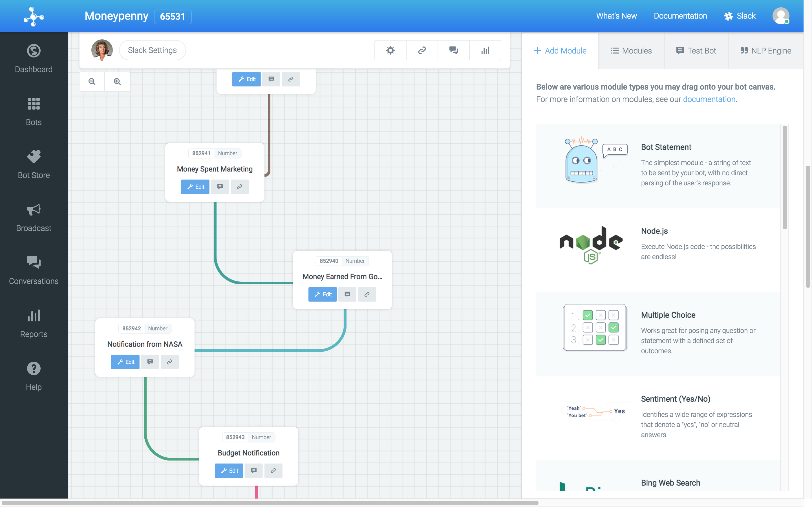Click Slack Settings button
The width and height of the screenshot is (812, 507).
(152, 50)
